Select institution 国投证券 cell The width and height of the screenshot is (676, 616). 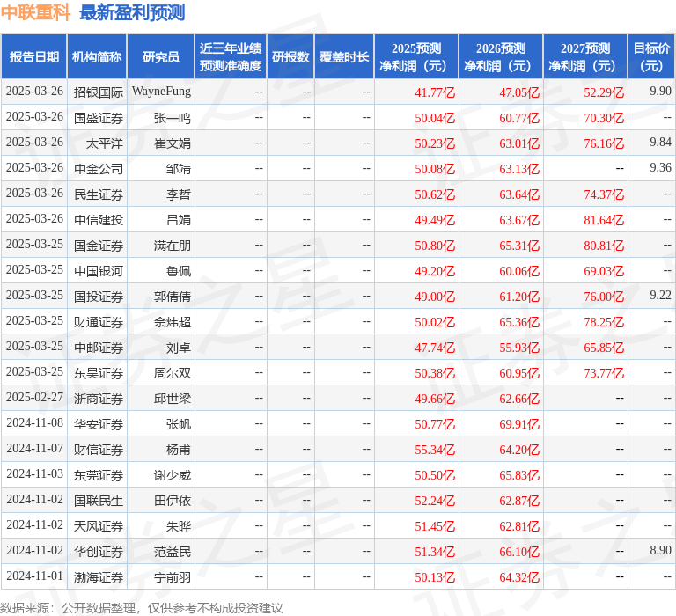99,297
